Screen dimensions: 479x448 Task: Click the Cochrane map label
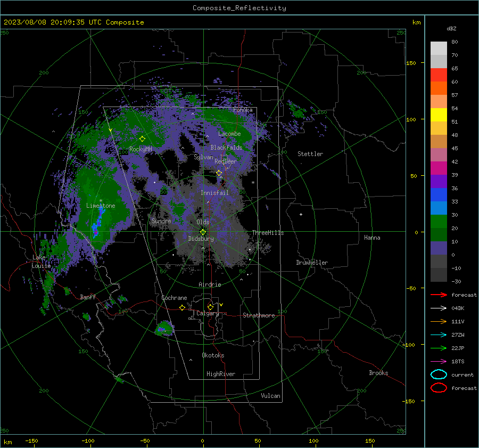174,298
